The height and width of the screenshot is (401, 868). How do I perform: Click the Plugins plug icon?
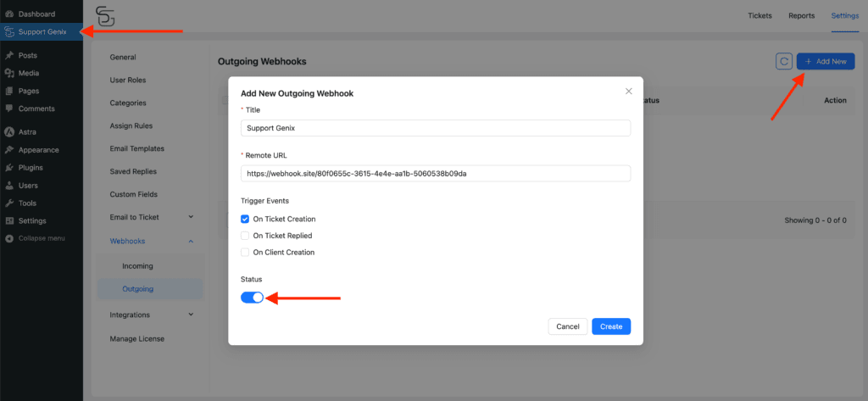point(8,167)
